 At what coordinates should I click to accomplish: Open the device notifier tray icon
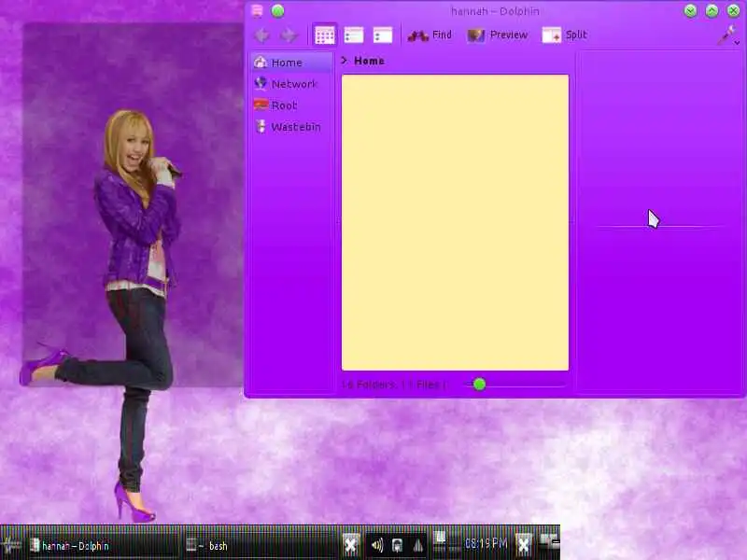(398, 545)
